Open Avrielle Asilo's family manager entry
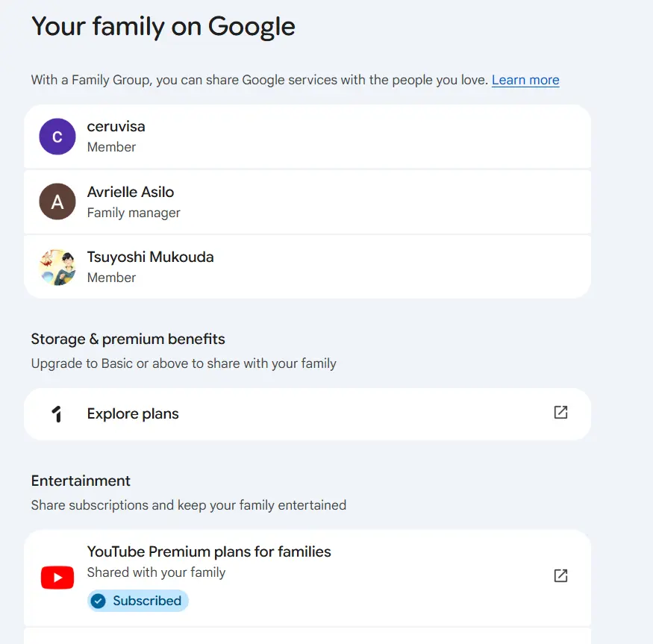This screenshot has width=653, height=644. click(x=307, y=202)
